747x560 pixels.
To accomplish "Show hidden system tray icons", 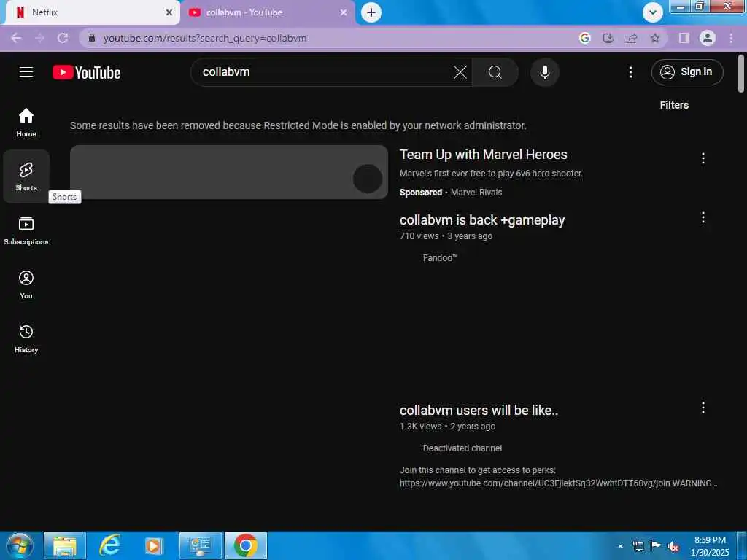I will pos(620,546).
